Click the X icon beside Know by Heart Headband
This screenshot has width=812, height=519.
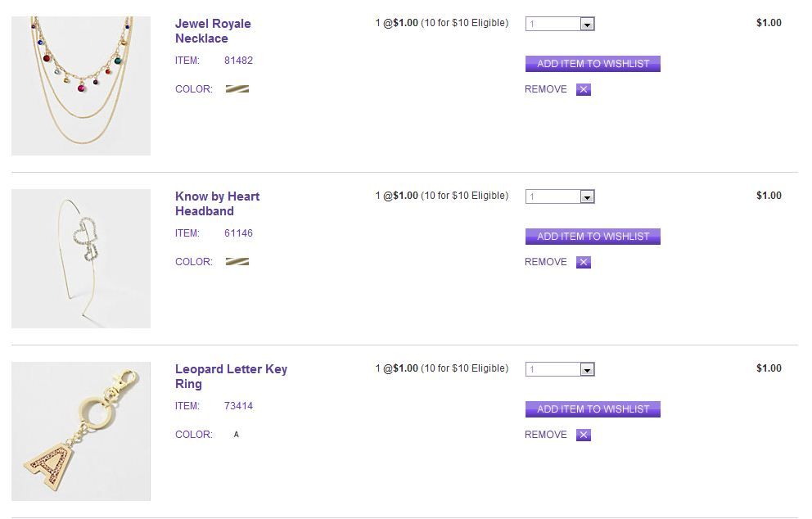tap(583, 263)
